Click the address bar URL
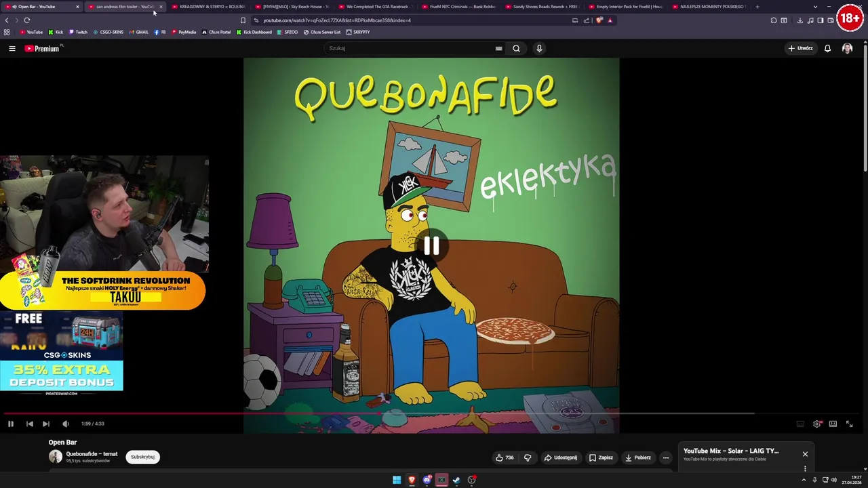 (337, 20)
